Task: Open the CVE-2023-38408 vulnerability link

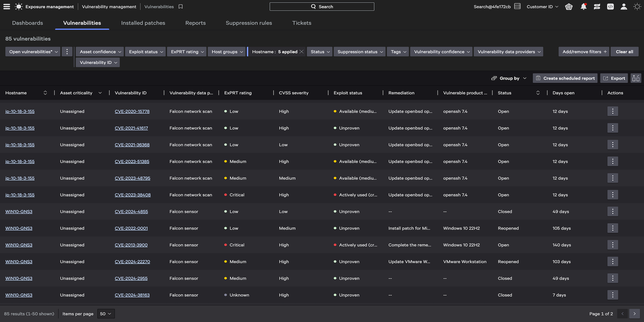Action: pos(133,195)
